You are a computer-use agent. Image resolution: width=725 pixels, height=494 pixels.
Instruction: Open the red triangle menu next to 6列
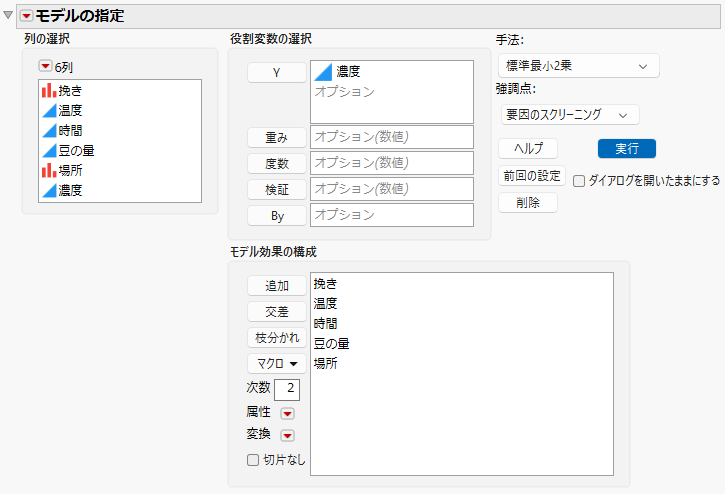pos(45,67)
